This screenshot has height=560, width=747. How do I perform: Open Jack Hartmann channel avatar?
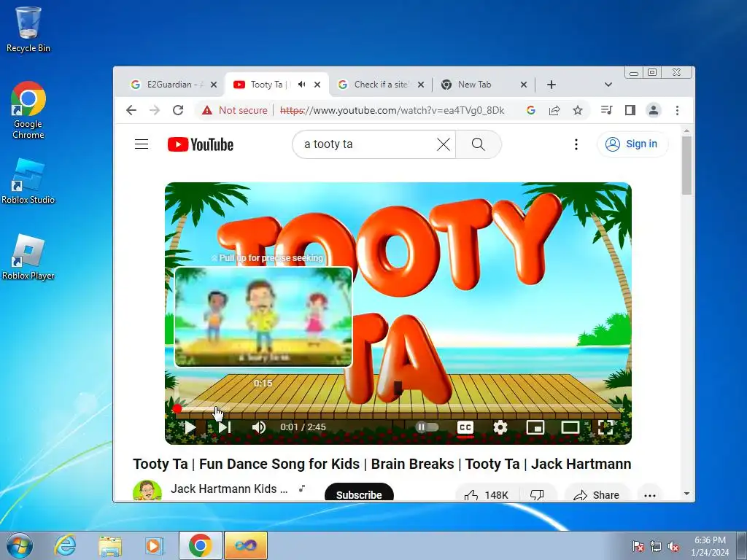147,491
